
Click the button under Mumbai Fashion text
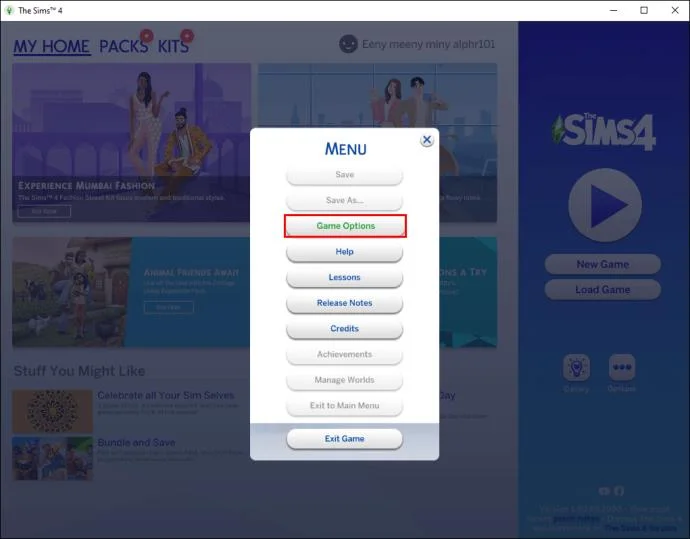[44, 211]
